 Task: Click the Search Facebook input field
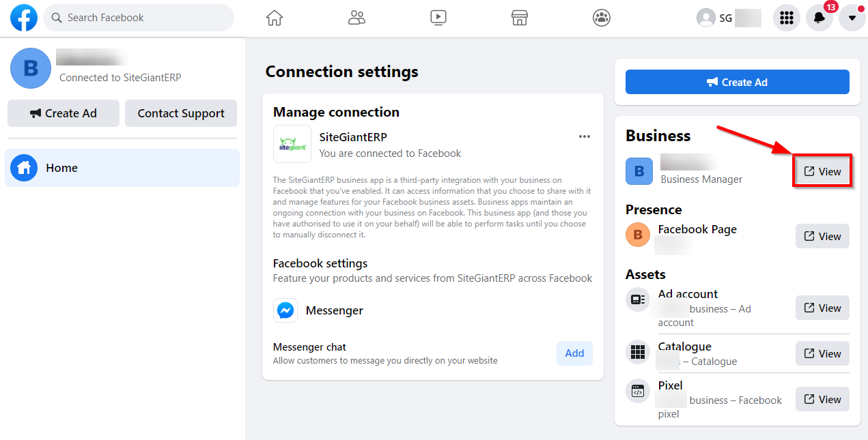[138, 18]
